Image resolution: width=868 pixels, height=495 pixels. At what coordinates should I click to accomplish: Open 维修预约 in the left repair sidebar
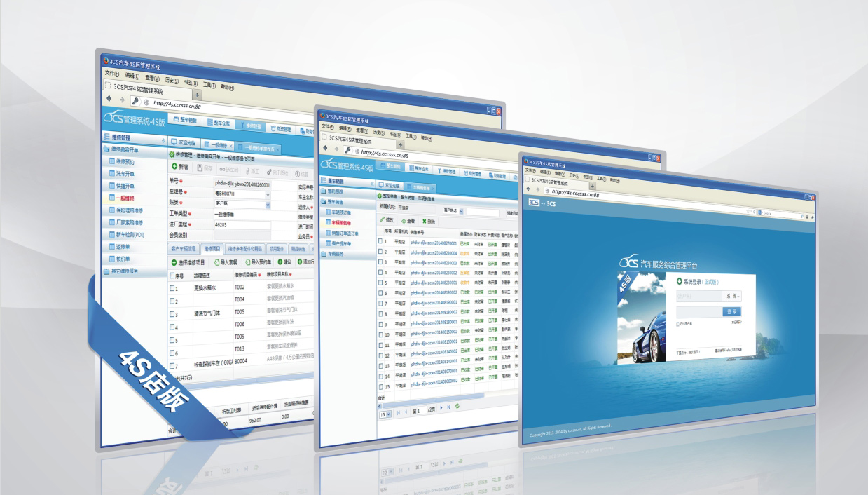tap(122, 162)
